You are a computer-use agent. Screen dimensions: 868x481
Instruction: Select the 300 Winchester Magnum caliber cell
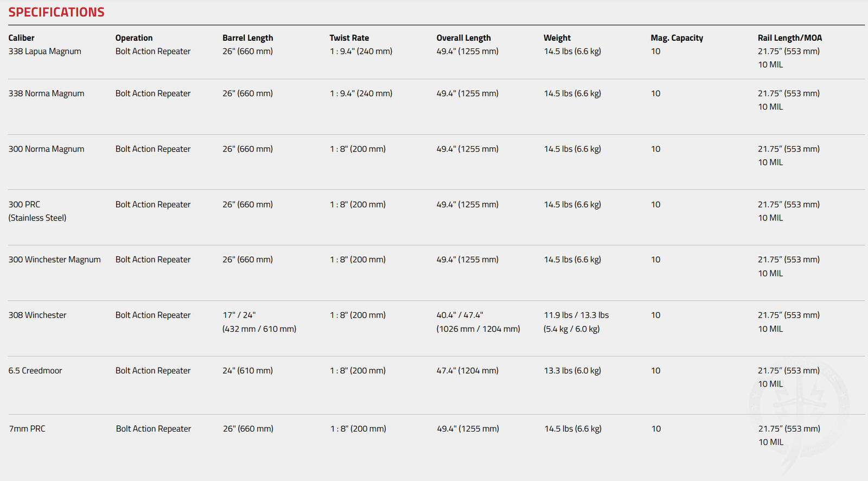54,260
